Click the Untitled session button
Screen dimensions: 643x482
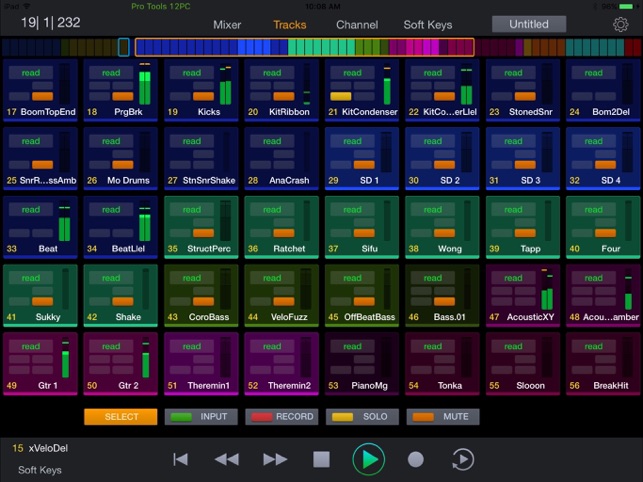coord(528,24)
